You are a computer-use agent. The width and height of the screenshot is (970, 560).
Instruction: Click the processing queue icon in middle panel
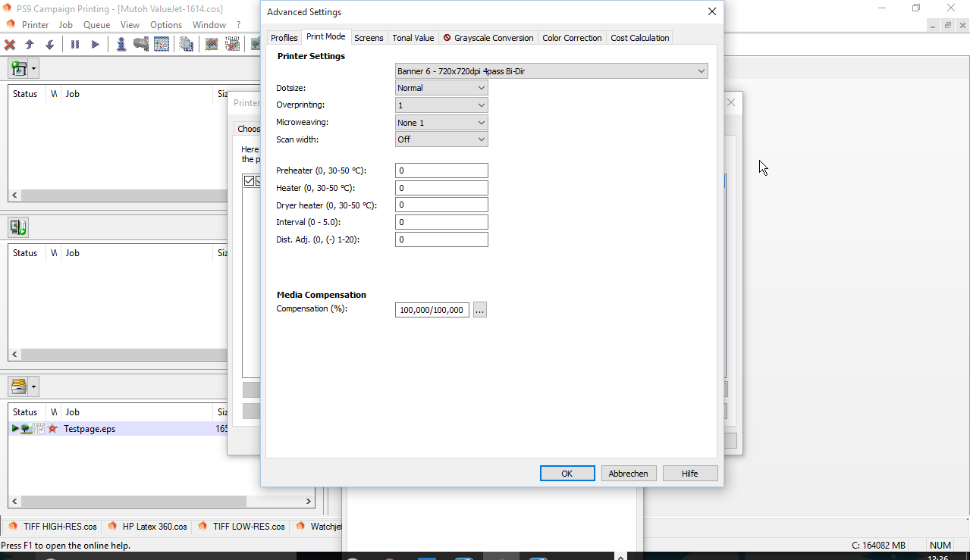[18, 227]
